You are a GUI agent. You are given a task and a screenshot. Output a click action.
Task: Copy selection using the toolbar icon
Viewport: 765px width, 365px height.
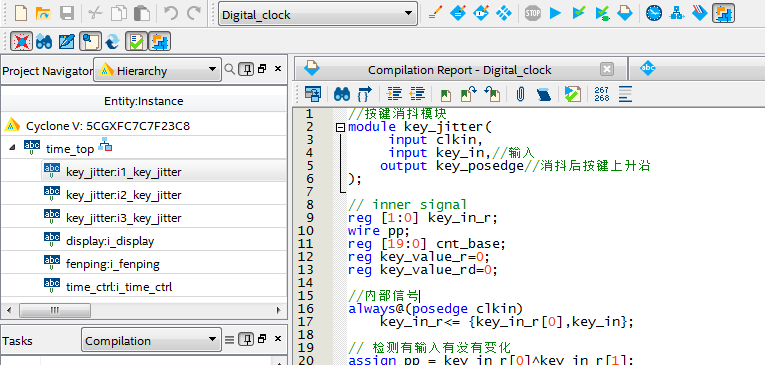coord(119,13)
